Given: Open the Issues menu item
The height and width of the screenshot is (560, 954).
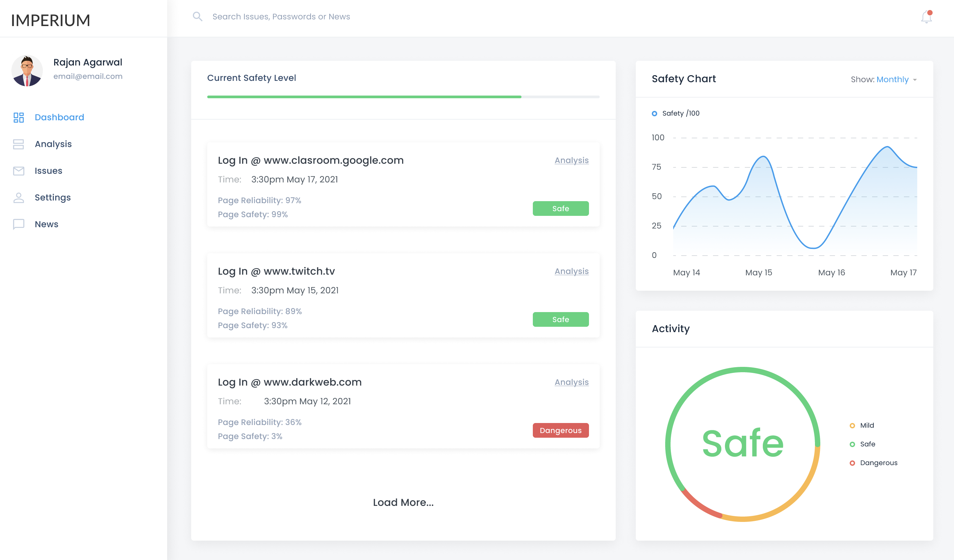Looking at the screenshot, I should (x=48, y=171).
